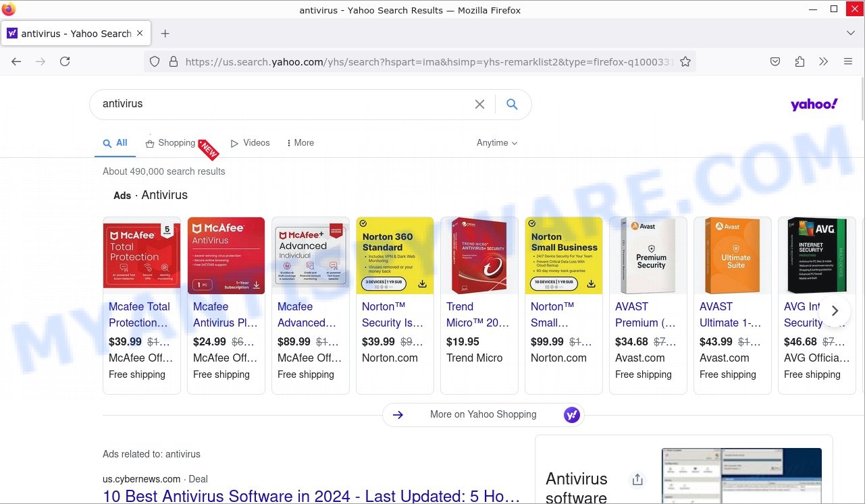Click Norton Security title link
This screenshot has width=865, height=504.
(392, 314)
